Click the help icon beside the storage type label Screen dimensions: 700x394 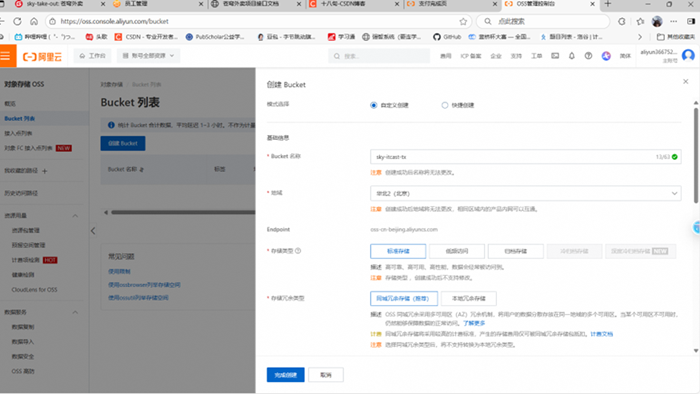(298, 251)
